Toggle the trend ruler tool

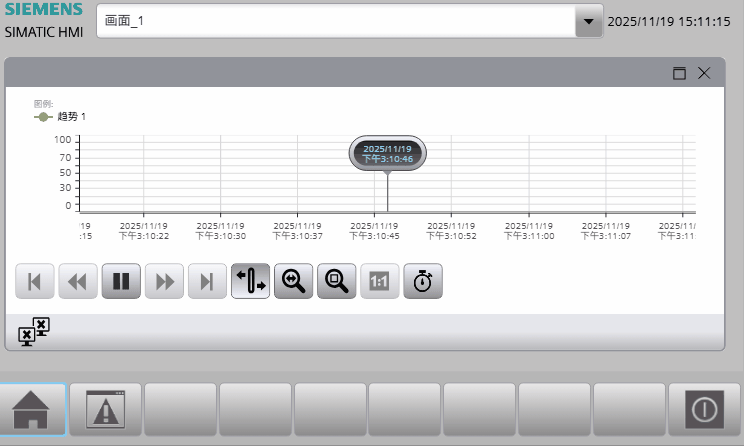(x=250, y=282)
